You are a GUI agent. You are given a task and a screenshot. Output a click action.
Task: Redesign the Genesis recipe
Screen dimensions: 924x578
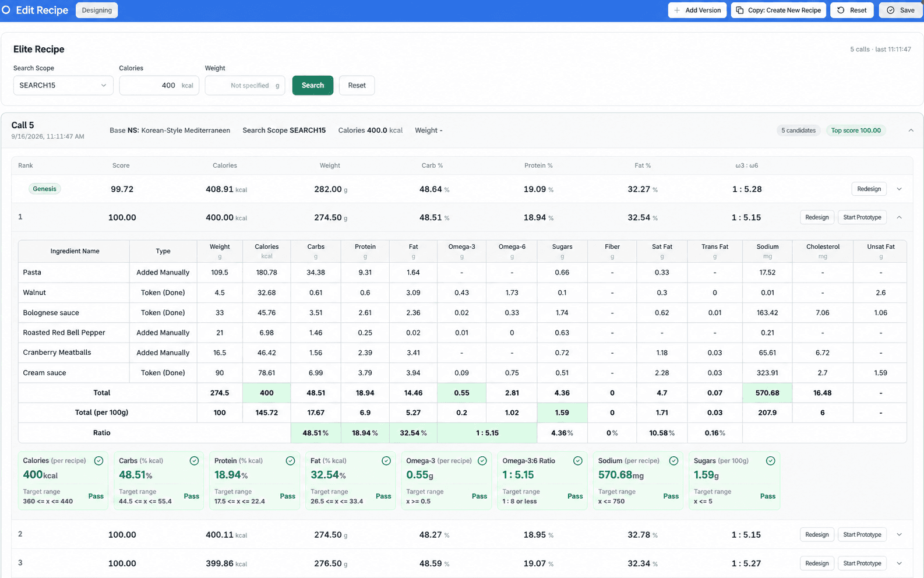point(869,189)
